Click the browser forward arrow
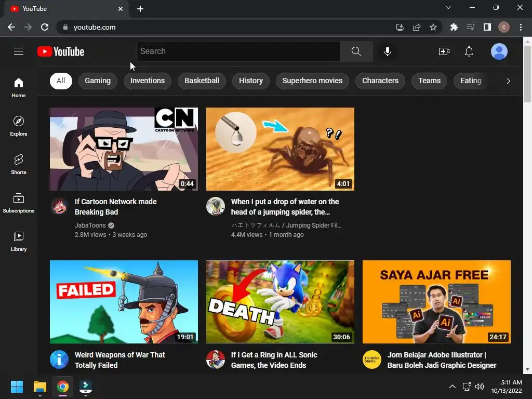Viewport: 532px width, 399px height. click(x=28, y=27)
